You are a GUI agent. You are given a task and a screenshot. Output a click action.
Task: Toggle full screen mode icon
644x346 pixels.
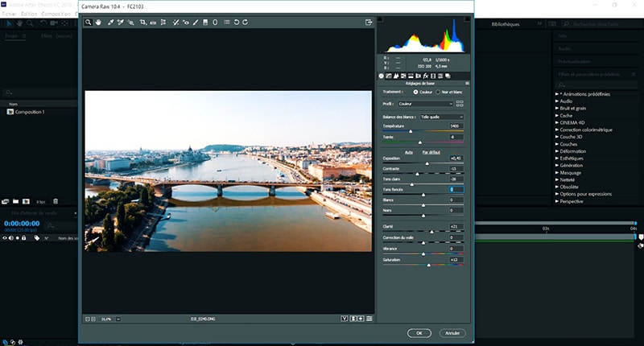(x=369, y=23)
